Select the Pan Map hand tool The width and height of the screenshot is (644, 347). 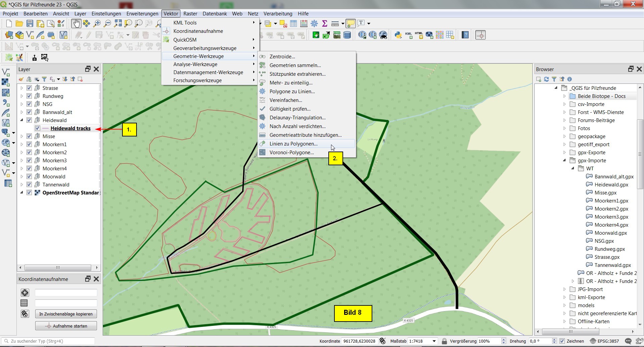coord(76,23)
